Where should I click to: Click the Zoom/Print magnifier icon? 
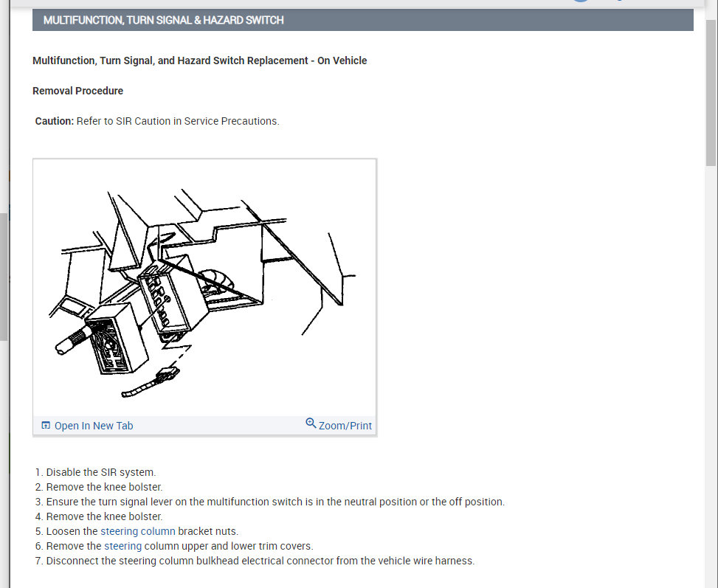[311, 423]
